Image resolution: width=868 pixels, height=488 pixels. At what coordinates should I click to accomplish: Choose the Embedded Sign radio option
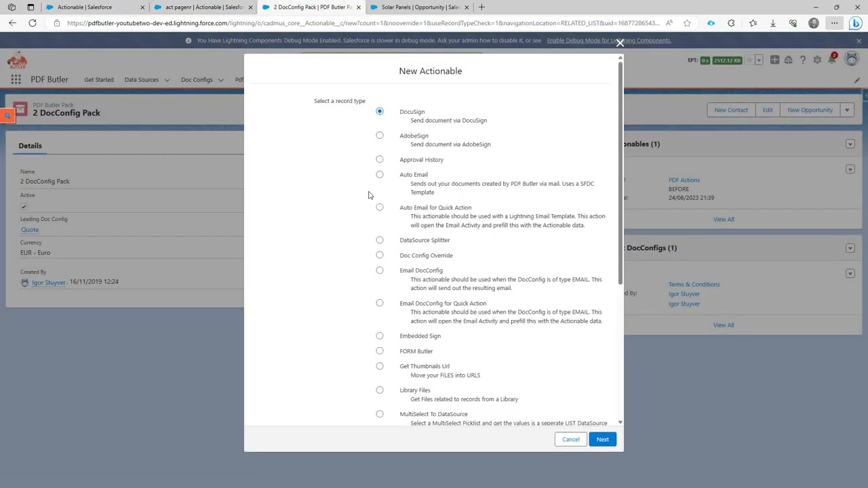[380, 336]
